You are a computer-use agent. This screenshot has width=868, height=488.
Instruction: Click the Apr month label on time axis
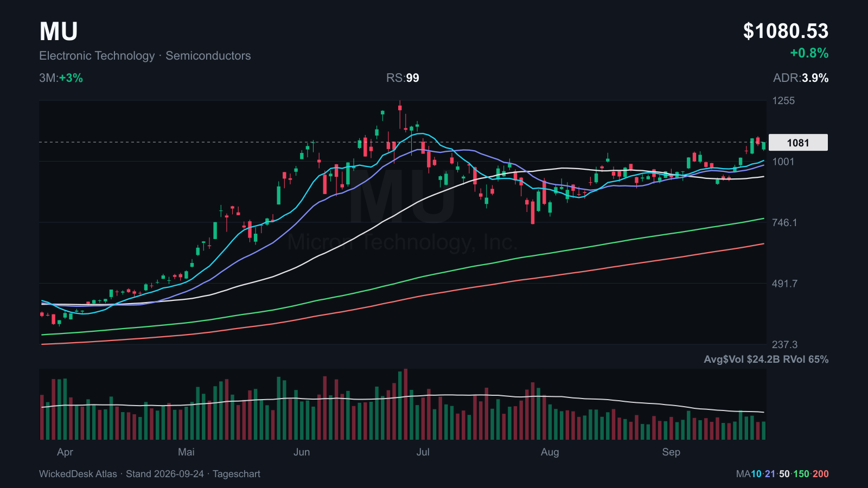[x=65, y=452]
